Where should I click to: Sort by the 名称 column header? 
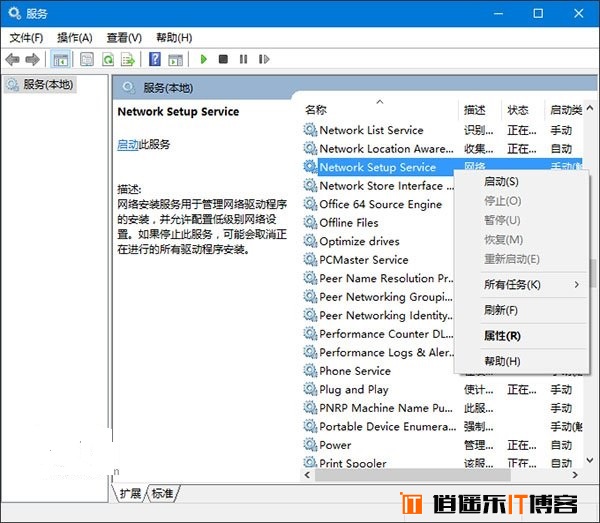click(380, 110)
